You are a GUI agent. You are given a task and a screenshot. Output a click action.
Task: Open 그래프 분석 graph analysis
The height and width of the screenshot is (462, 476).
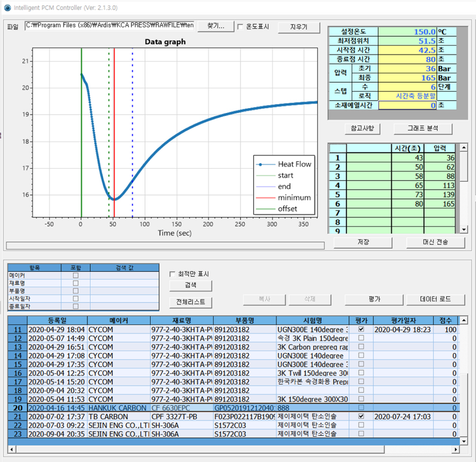tap(422, 128)
